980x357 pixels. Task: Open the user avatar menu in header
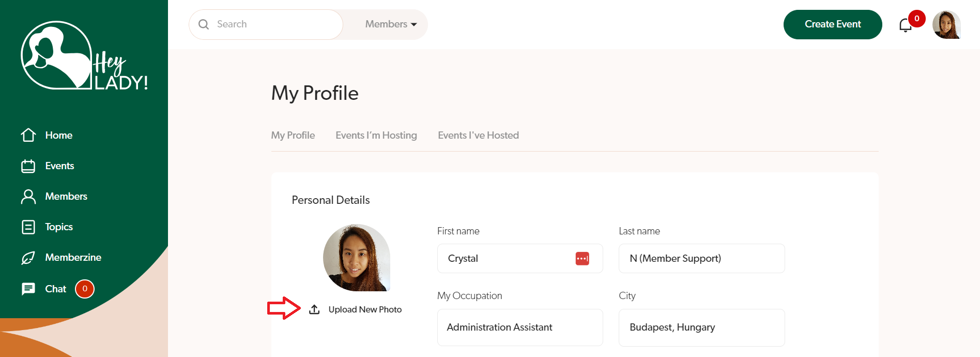tap(946, 24)
